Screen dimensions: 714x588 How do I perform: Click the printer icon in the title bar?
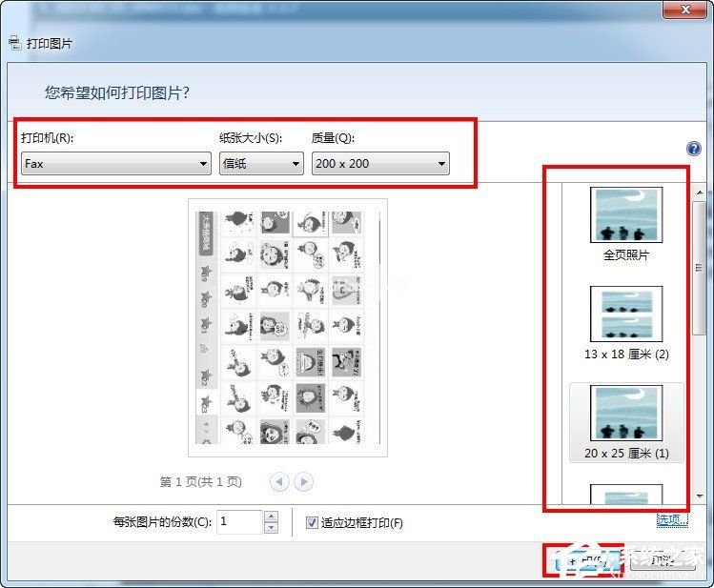[x=14, y=43]
